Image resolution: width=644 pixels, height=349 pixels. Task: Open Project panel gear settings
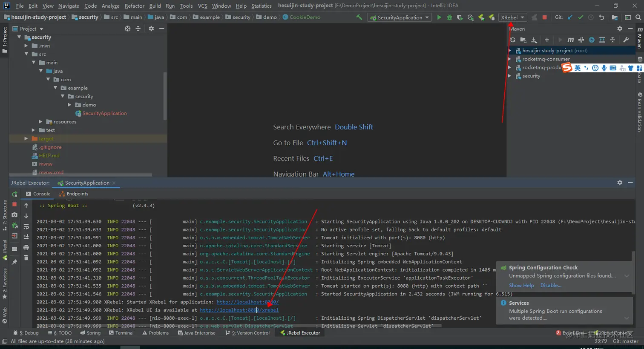pyautogui.click(x=151, y=29)
